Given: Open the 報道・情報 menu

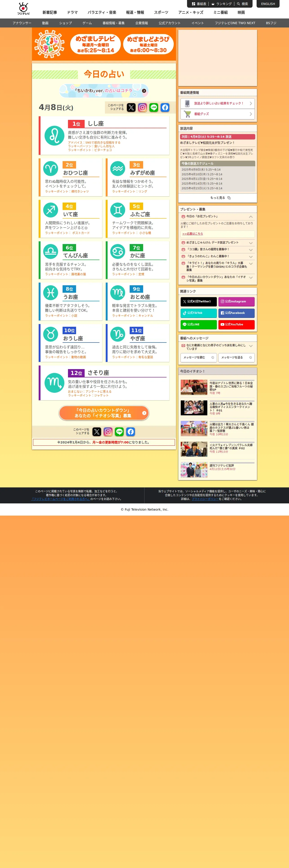Looking at the screenshot, I should pyautogui.click(x=135, y=12).
